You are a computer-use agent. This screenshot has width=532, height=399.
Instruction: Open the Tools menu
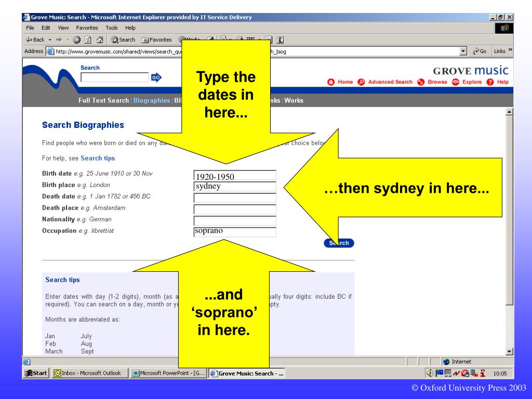pyautogui.click(x=111, y=28)
